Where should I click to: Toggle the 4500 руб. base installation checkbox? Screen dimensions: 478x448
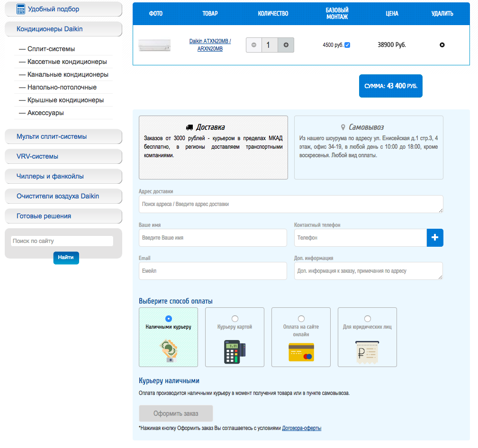(347, 45)
